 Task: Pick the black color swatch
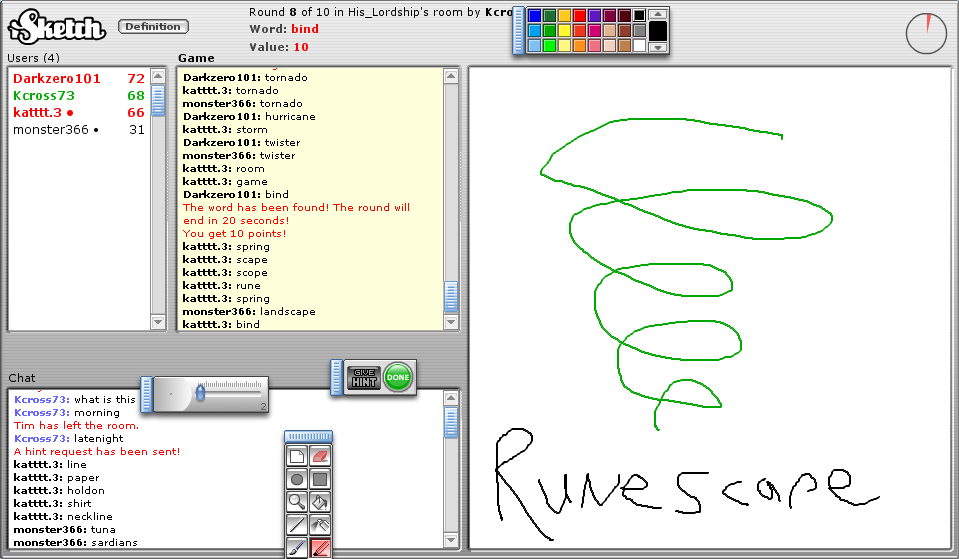[639, 15]
